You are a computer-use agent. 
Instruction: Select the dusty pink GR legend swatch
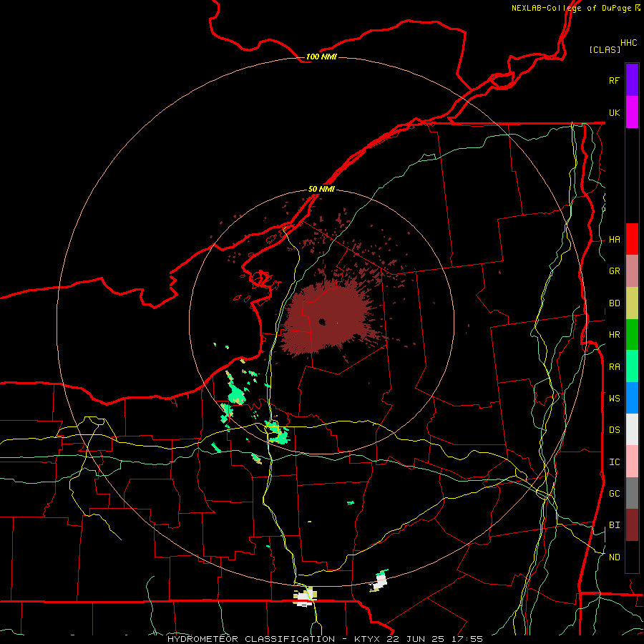pyautogui.click(x=632, y=271)
